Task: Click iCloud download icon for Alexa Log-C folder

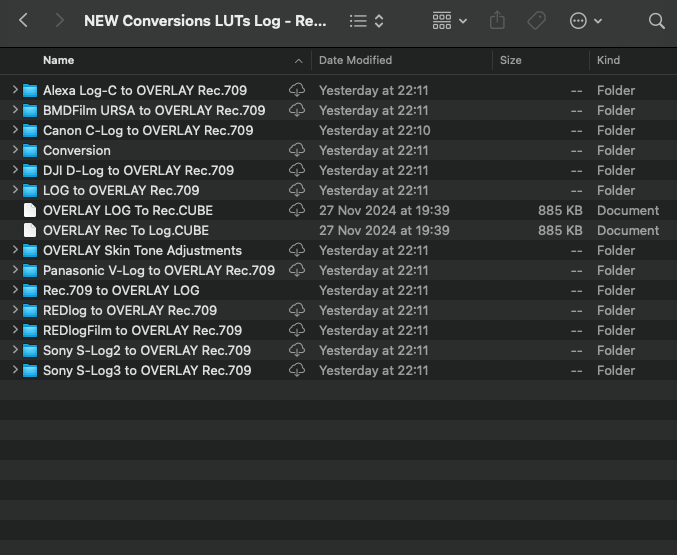Action: coord(297,90)
